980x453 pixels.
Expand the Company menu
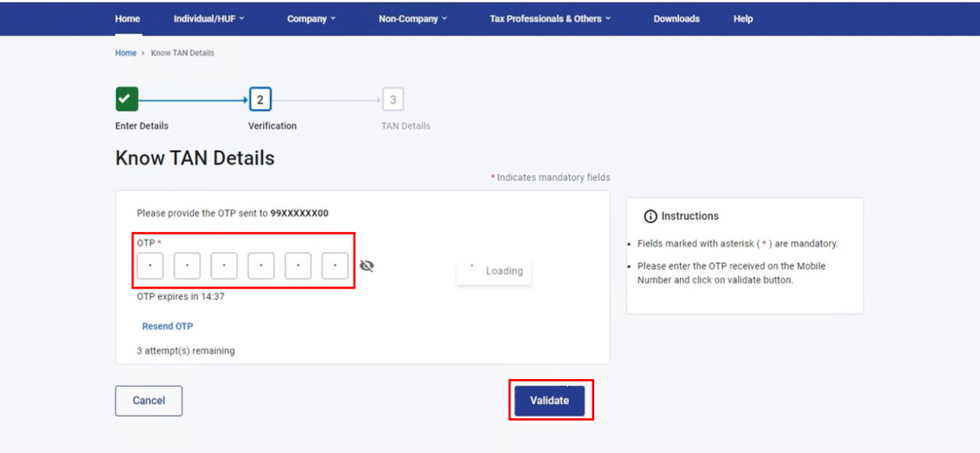coord(311,18)
